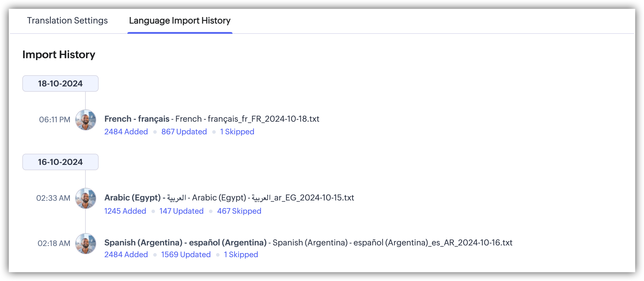Click user avatar beside 02:18 AM entry
644x281 pixels.
(x=85, y=244)
